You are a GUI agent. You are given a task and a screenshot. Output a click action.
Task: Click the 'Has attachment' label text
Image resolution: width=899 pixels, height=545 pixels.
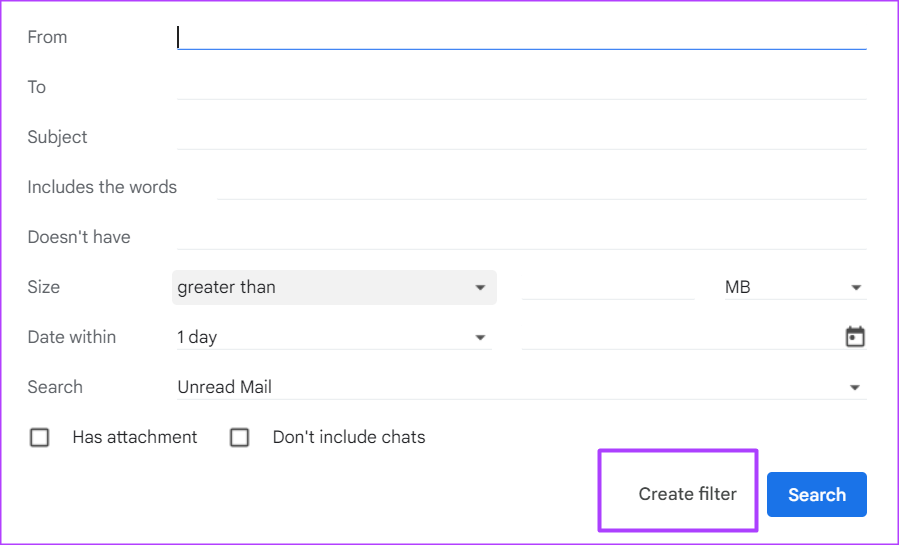135,437
